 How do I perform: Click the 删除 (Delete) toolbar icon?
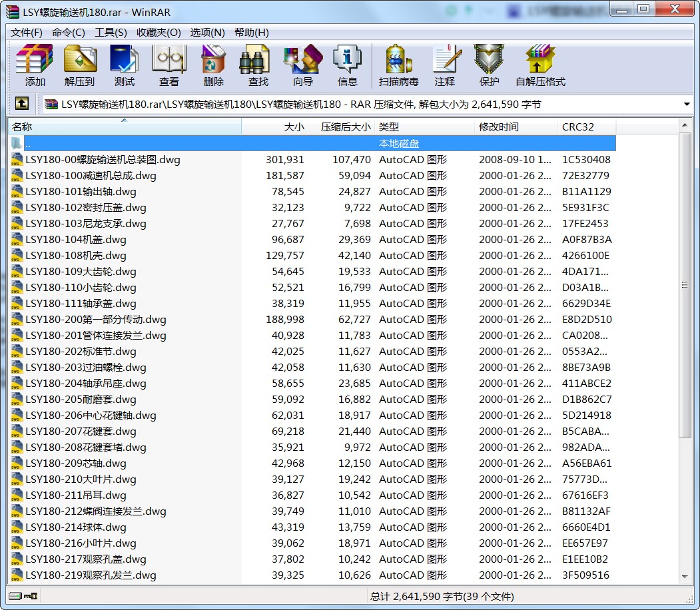tap(213, 59)
